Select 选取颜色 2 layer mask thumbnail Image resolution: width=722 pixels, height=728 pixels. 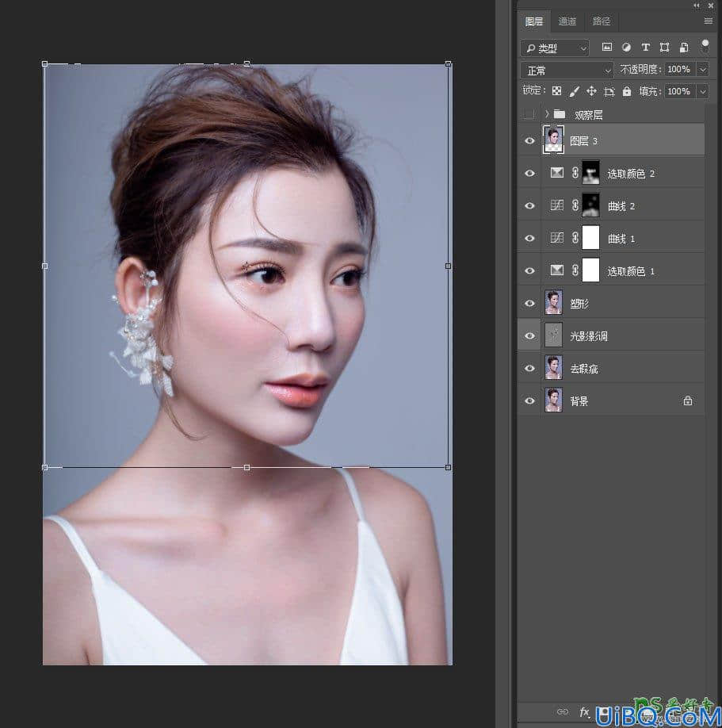pos(590,173)
